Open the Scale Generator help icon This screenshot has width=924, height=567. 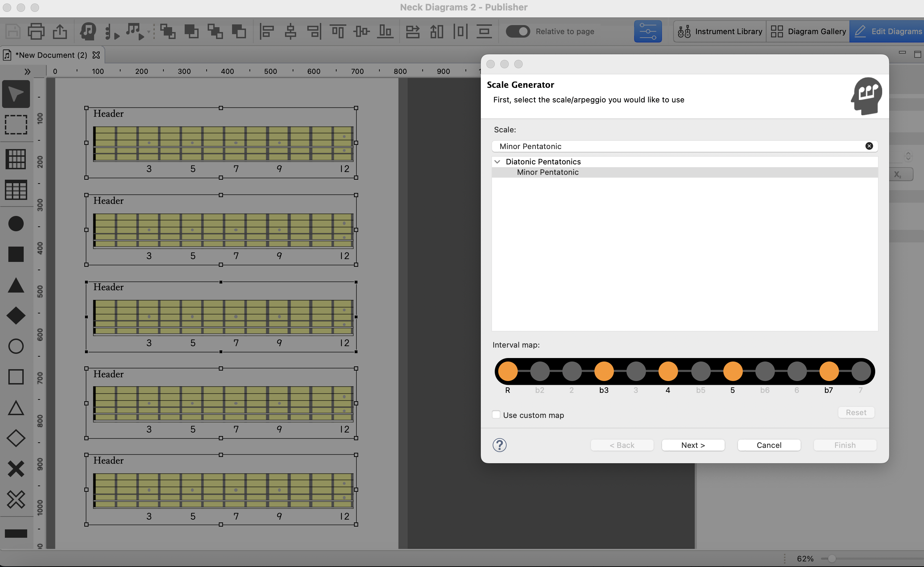(499, 445)
